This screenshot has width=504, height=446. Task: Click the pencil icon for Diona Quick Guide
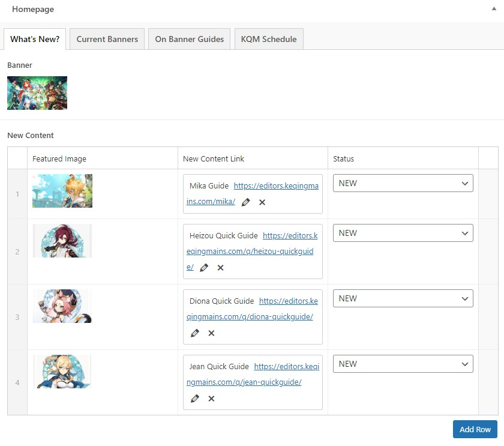pyautogui.click(x=194, y=333)
